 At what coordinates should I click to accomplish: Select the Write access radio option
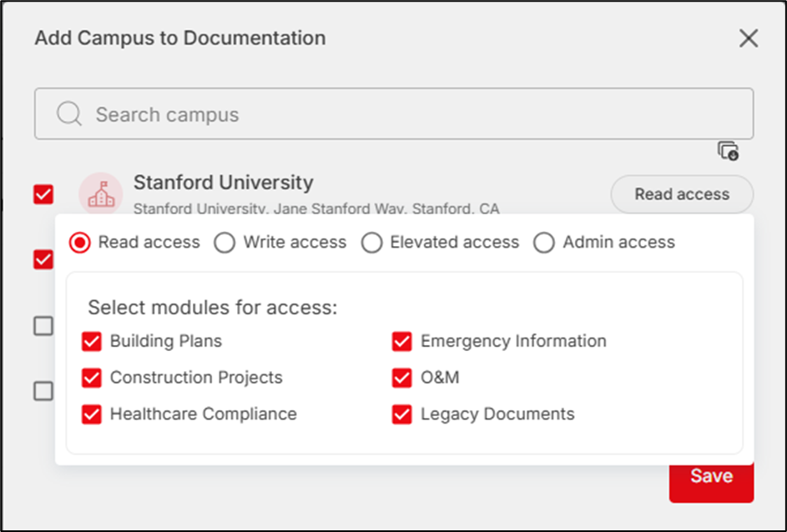(224, 243)
